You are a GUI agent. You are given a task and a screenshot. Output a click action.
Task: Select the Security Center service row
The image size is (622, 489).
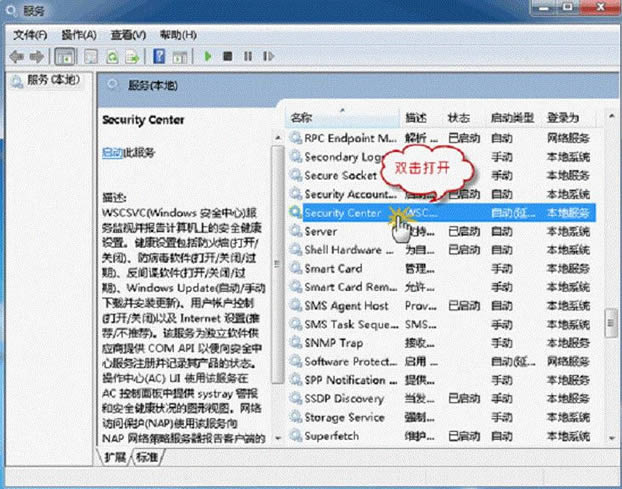[x=441, y=213]
